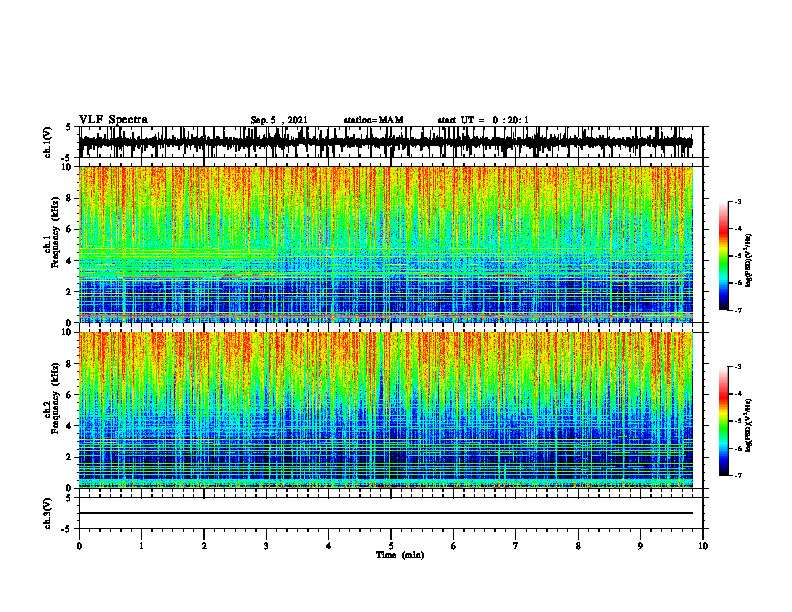Click the "8" kHz tick on ch.2 spectrogram
792x612 pixels.
pyautogui.click(x=70, y=364)
